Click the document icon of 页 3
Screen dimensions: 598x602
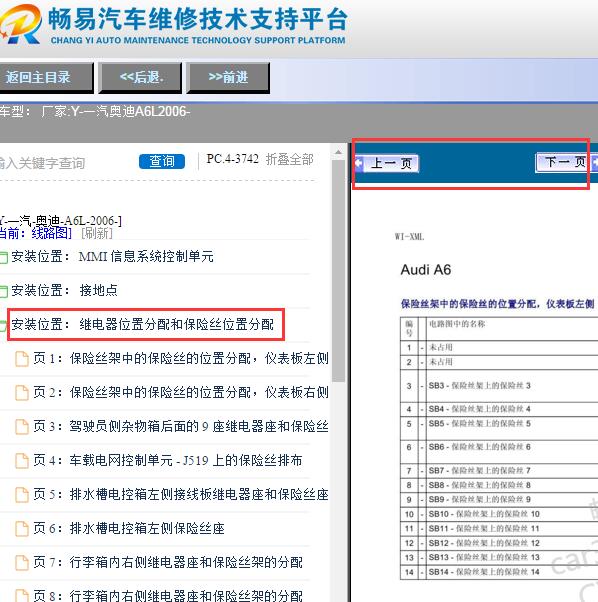(21, 427)
